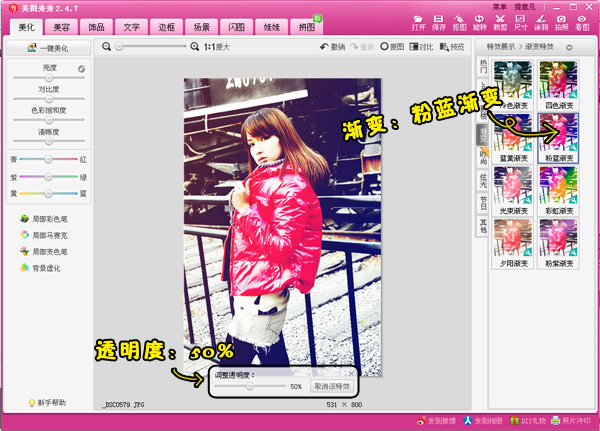Click the 打开 (Open) icon
600x431 pixels.
[418, 22]
